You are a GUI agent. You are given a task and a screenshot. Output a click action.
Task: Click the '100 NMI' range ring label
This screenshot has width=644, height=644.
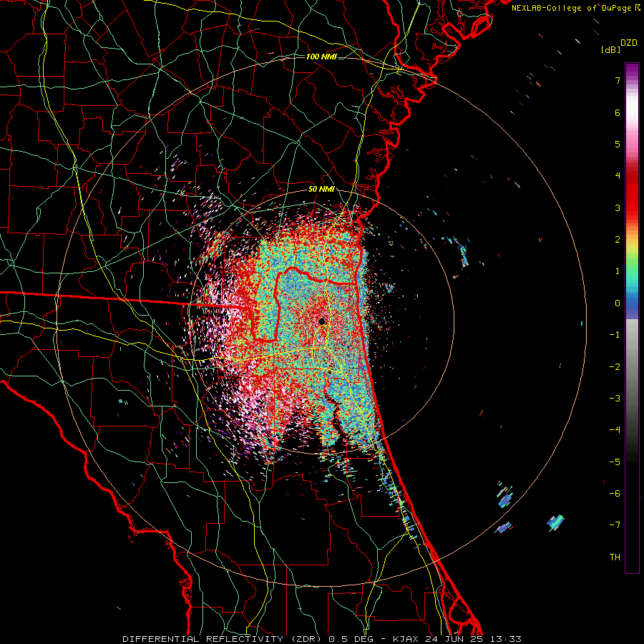tap(321, 57)
